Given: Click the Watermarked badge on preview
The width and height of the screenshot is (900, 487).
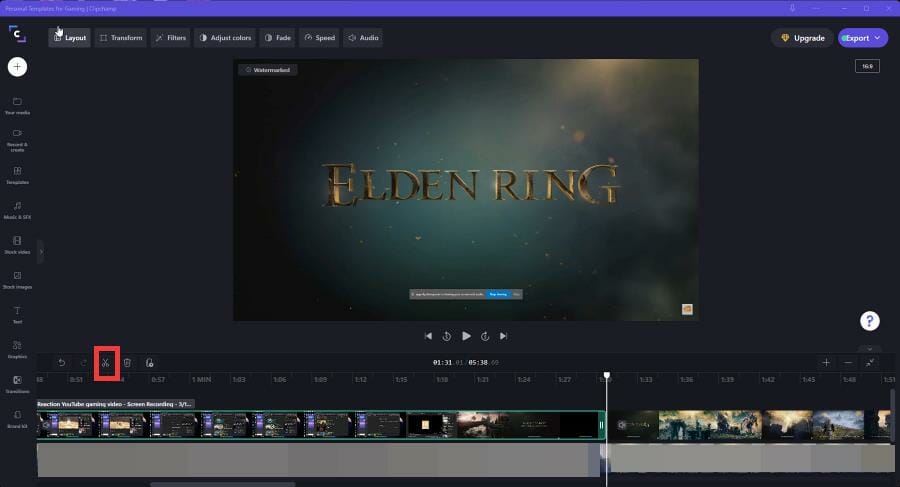Looking at the screenshot, I should click(x=267, y=70).
